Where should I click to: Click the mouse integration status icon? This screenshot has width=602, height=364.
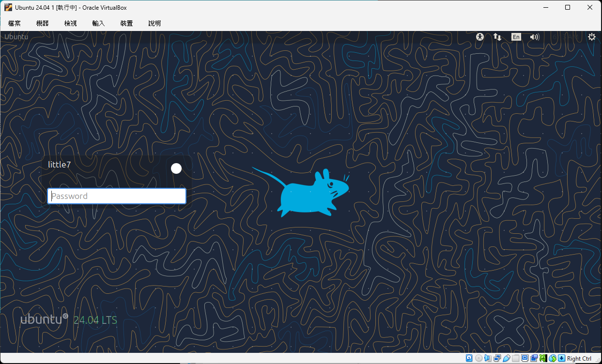tap(552, 358)
